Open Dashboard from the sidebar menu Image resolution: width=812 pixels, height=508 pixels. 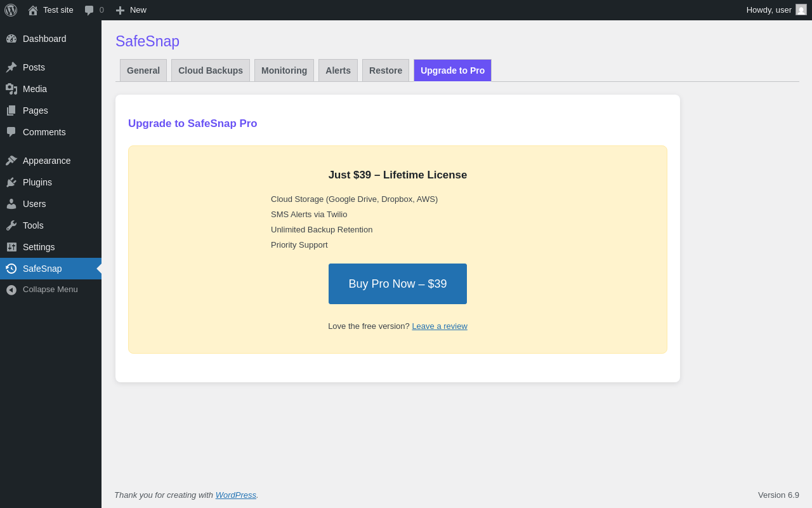pyautogui.click(x=51, y=39)
